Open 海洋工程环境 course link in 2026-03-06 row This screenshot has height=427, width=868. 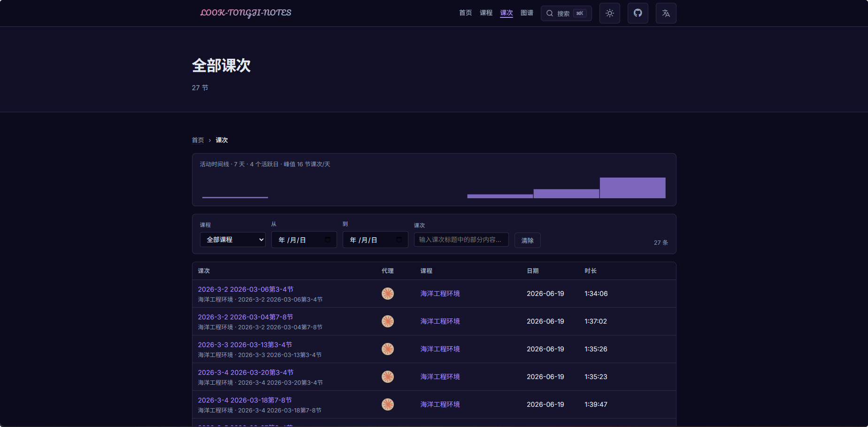440,294
